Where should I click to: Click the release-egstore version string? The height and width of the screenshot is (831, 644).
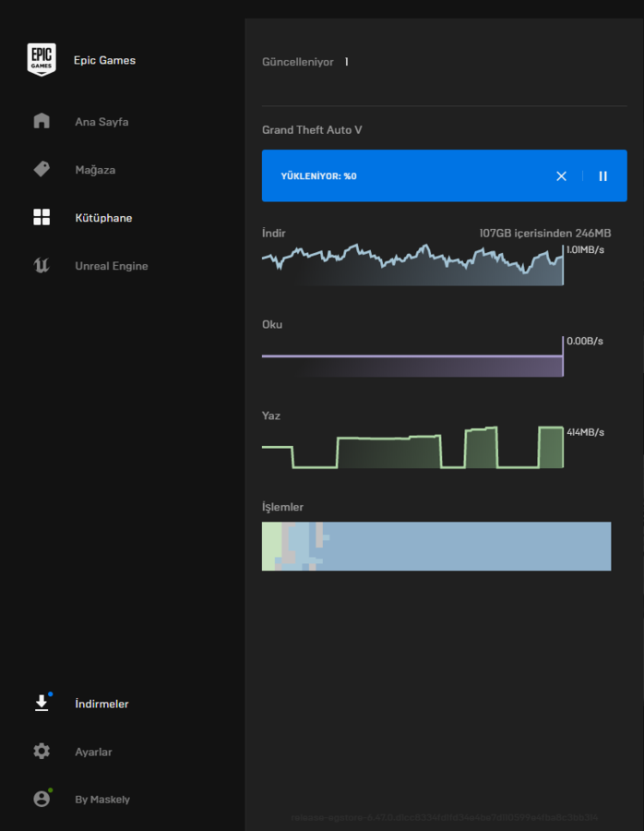[445, 817]
